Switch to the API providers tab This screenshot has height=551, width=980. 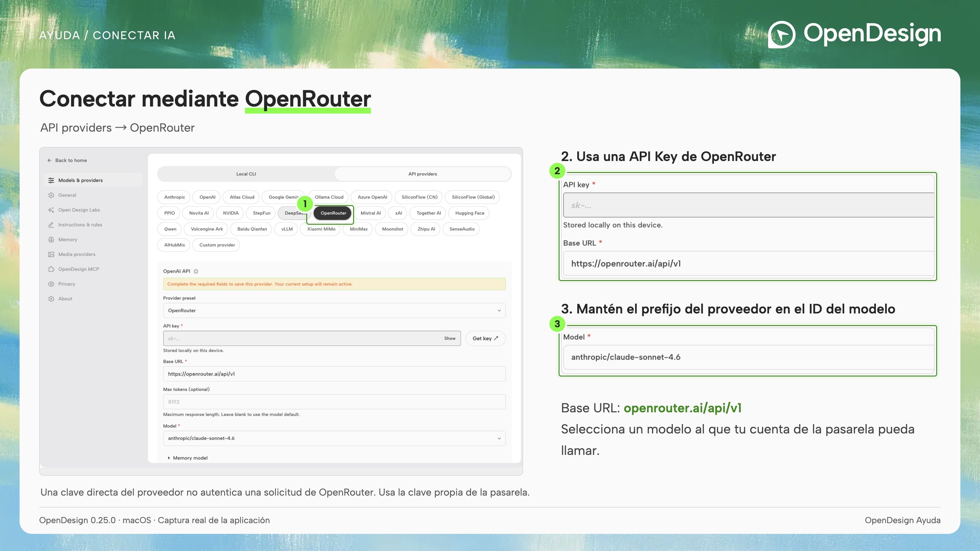423,174
